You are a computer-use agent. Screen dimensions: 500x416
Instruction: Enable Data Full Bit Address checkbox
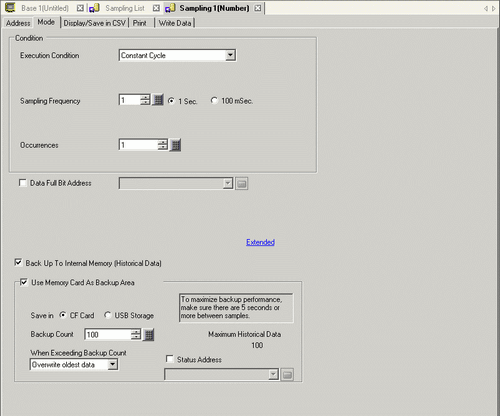coord(23,183)
